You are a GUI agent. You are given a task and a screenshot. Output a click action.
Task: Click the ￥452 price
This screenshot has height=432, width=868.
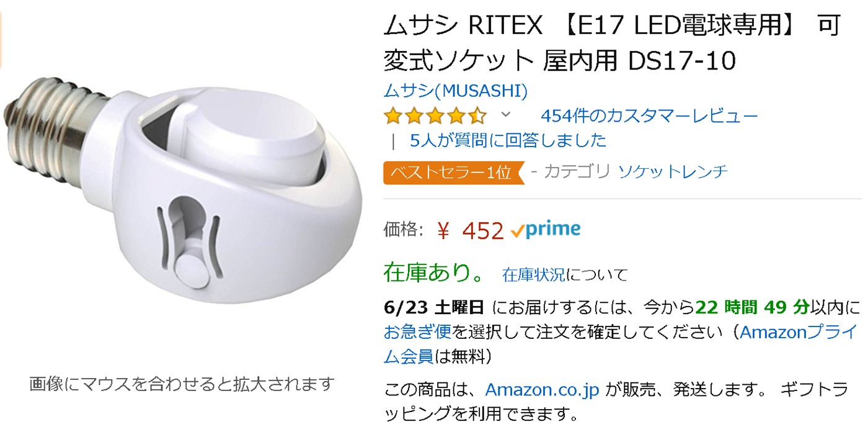(x=470, y=231)
